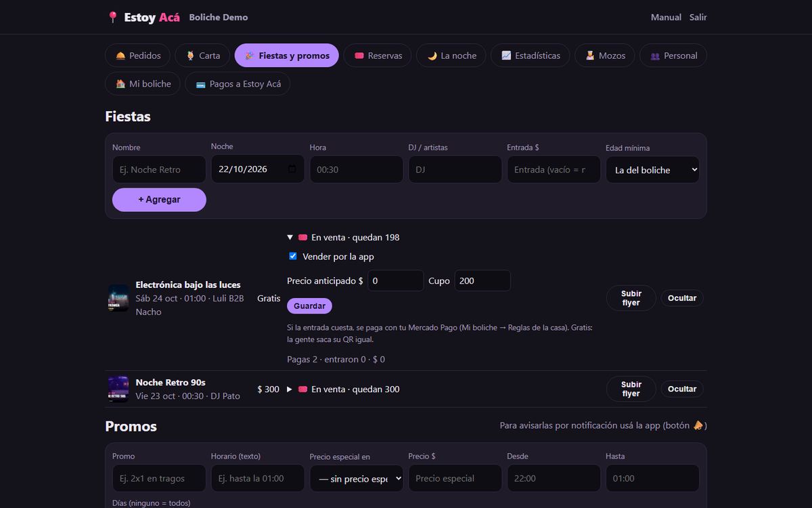Focus the Nombre field for a new party
Image resolution: width=812 pixels, height=508 pixels.
[x=159, y=169]
